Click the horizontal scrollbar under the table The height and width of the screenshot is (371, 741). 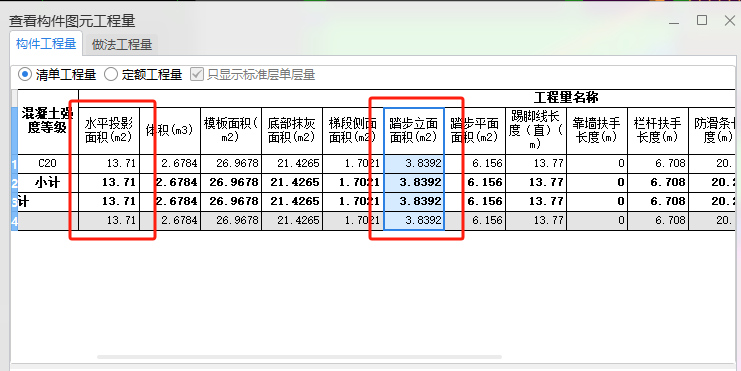(299, 357)
